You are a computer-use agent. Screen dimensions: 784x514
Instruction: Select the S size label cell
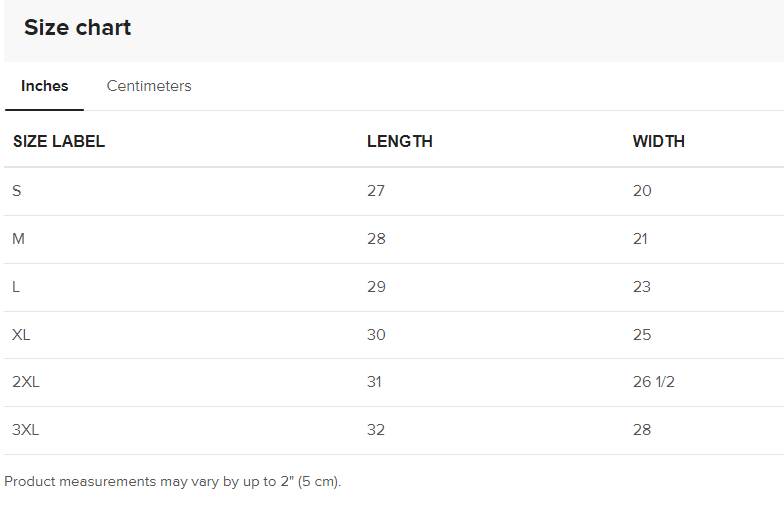coord(16,190)
